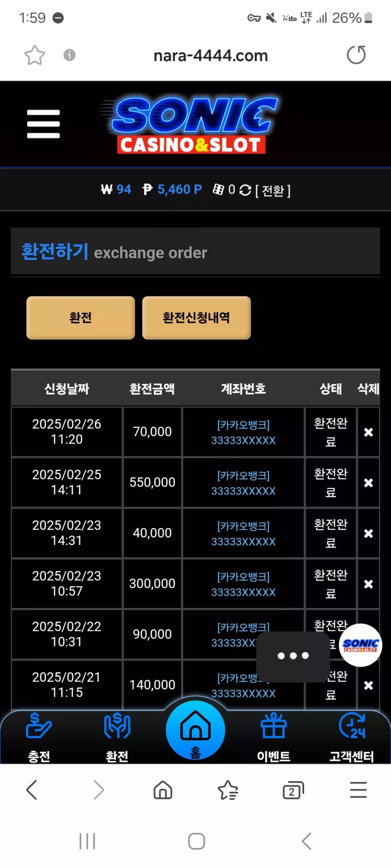This screenshot has height=868, width=391.
Task: Open the browser menu with three lines
Action: tap(358, 790)
